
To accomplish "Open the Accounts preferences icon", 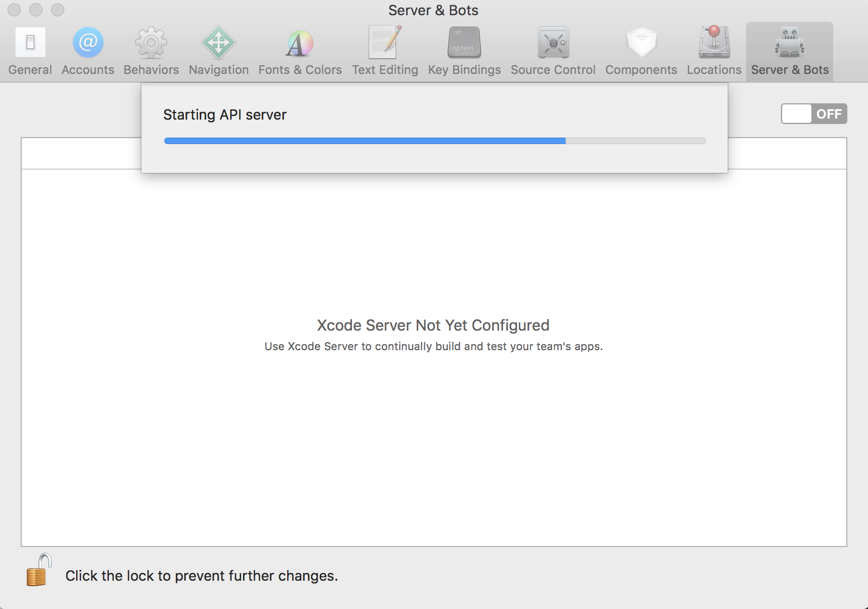I will click(x=88, y=42).
